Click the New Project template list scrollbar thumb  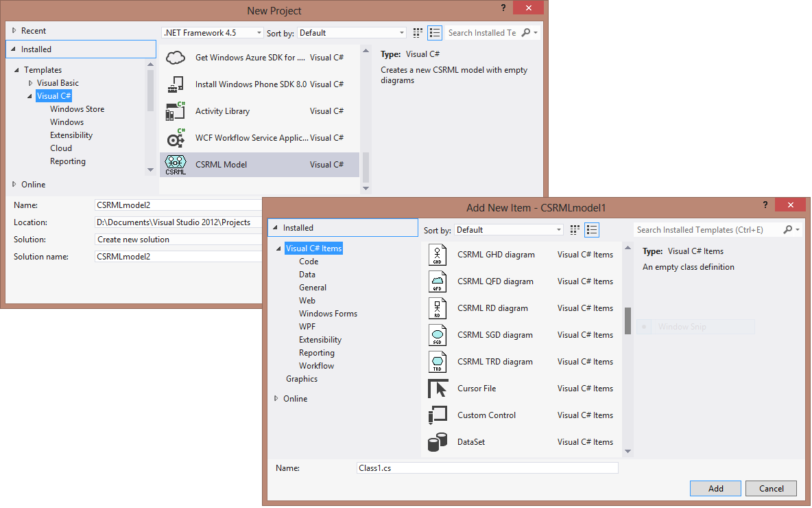[x=366, y=167]
